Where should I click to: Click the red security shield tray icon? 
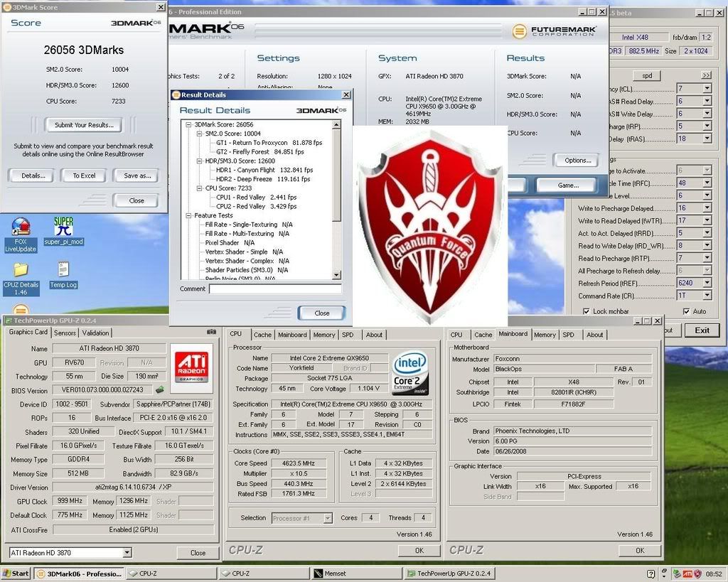point(697,573)
